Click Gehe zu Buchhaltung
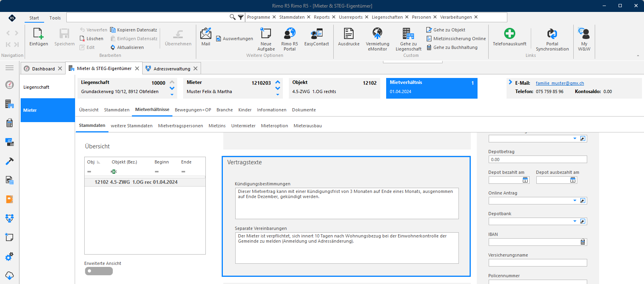The width and height of the screenshot is (644, 284). pos(452,47)
